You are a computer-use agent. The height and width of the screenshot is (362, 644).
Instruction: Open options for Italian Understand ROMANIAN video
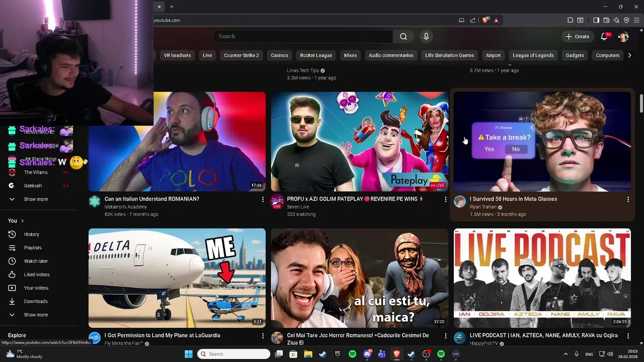click(263, 200)
